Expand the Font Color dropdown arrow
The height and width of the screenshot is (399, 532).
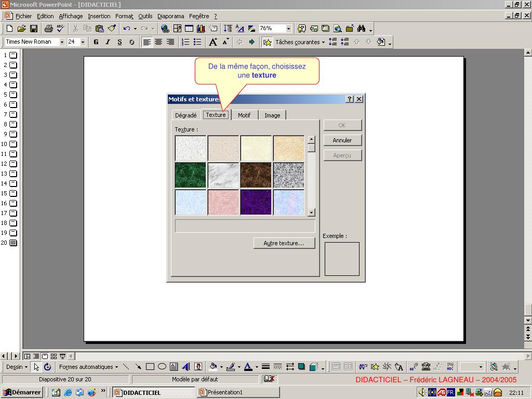[x=257, y=367]
